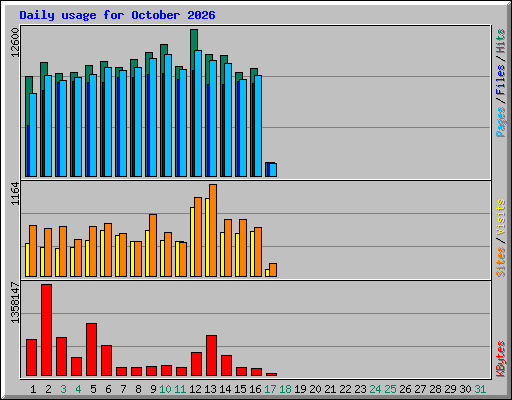The height and width of the screenshot is (400, 512).
Task: Click the cyan 'Pages' legend word
Action: 500,122
